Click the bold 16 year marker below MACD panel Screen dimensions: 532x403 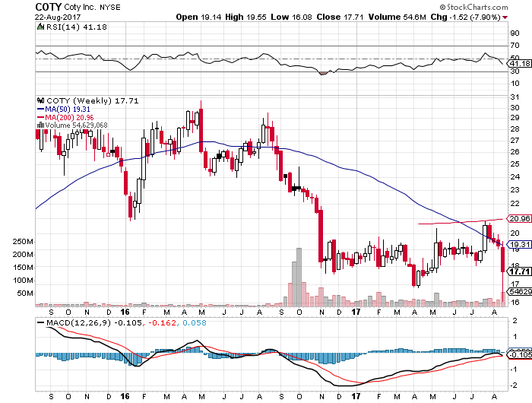click(123, 395)
